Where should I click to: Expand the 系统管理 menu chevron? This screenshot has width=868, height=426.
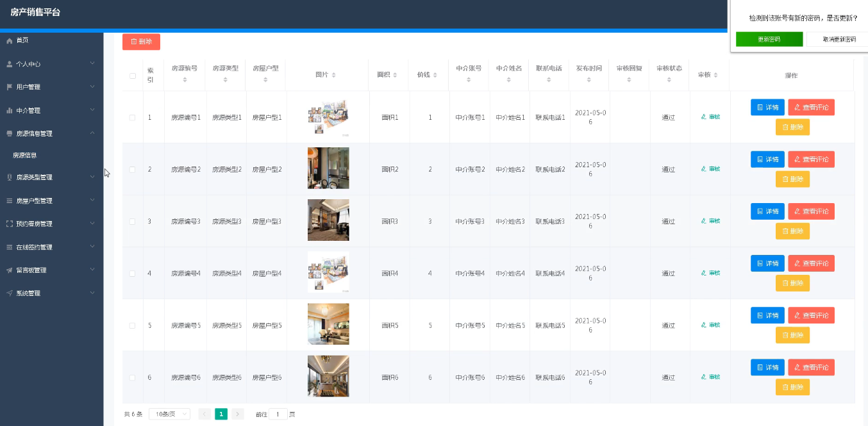tap(92, 293)
